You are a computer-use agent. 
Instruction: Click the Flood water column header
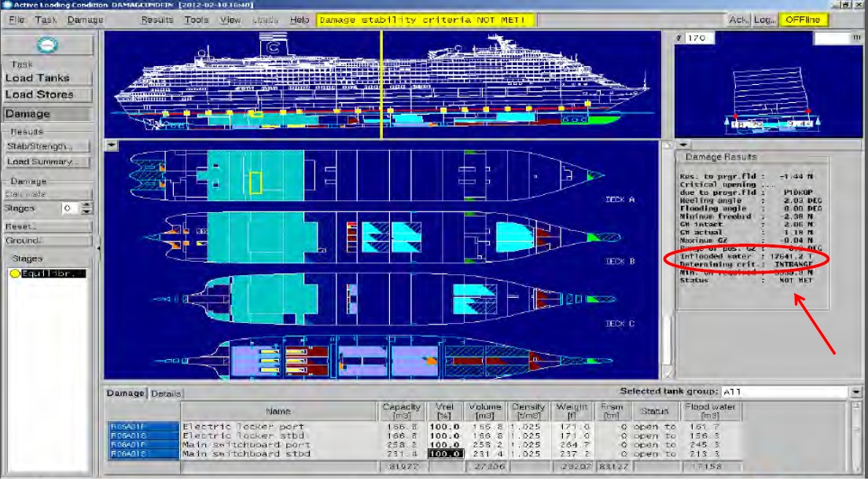[710, 411]
